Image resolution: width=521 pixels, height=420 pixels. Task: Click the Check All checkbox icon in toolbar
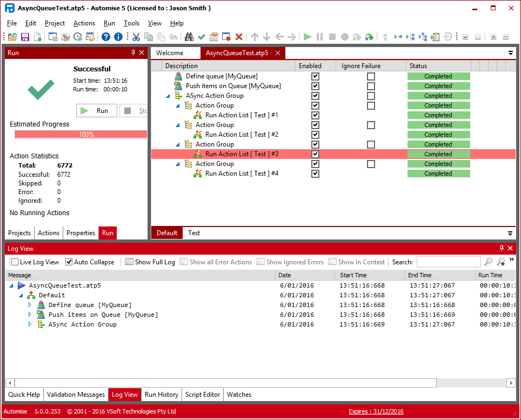[465, 37]
